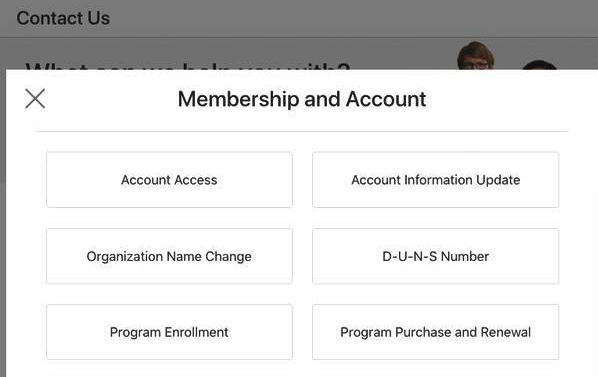
Task: Click the "D-U-N-S Number" label text
Action: [x=436, y=257]
